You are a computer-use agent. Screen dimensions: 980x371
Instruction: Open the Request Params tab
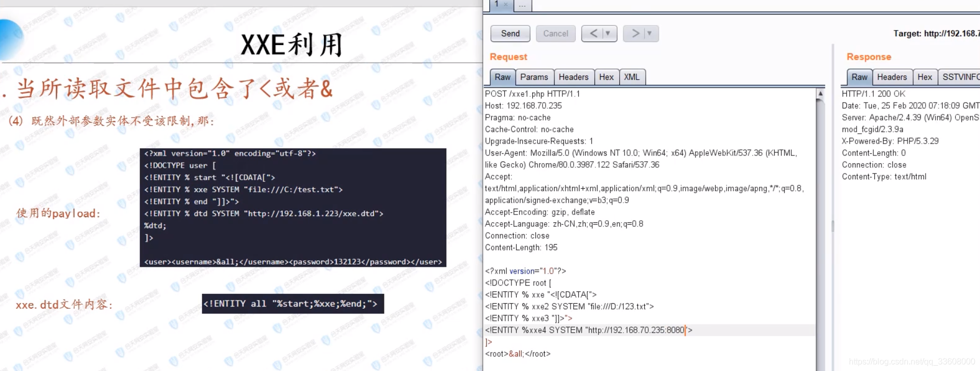pyautogui.click(x=534, y=77)
